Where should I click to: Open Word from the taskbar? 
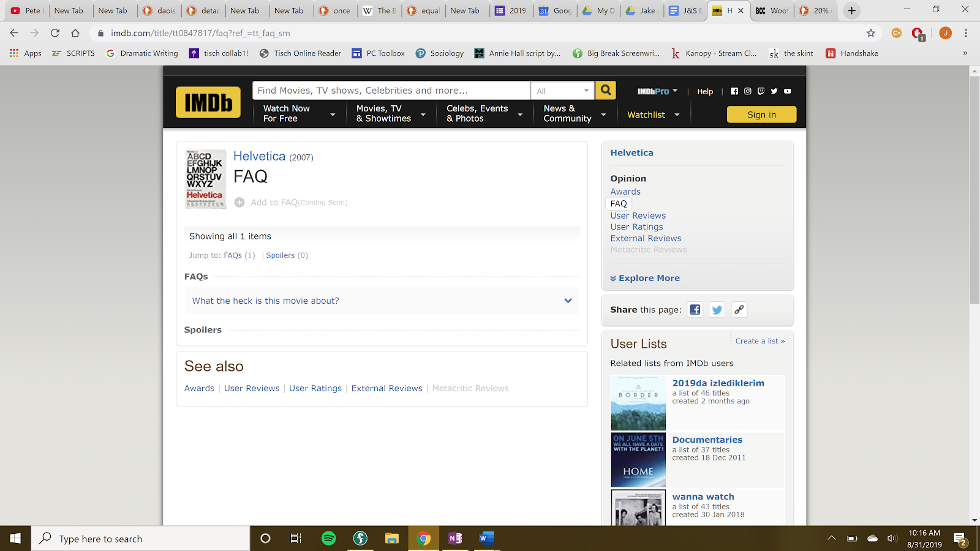(x=486, y=538)
